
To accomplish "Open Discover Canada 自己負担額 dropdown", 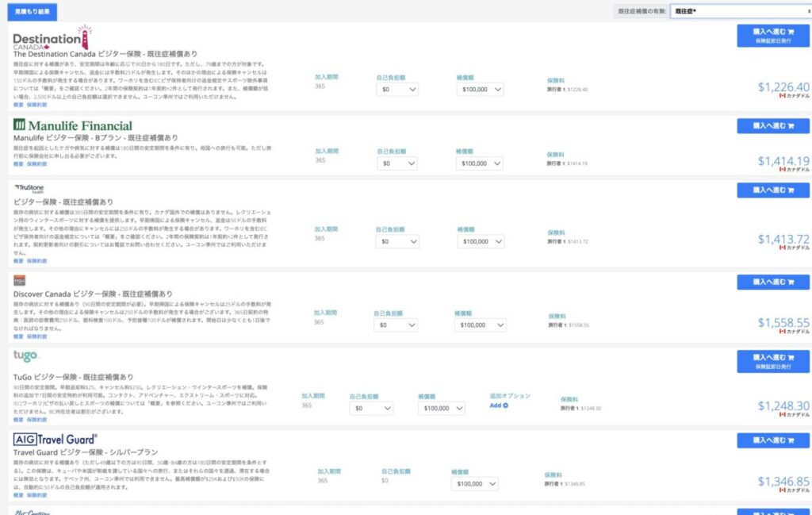I will [x=396, y=325].
